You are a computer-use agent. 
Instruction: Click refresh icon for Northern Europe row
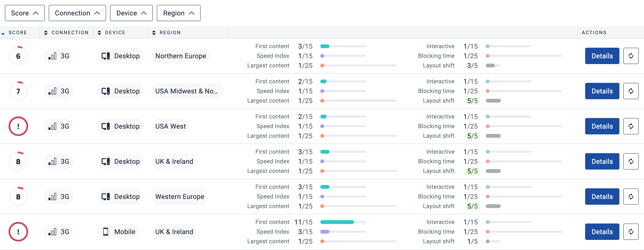630,56
